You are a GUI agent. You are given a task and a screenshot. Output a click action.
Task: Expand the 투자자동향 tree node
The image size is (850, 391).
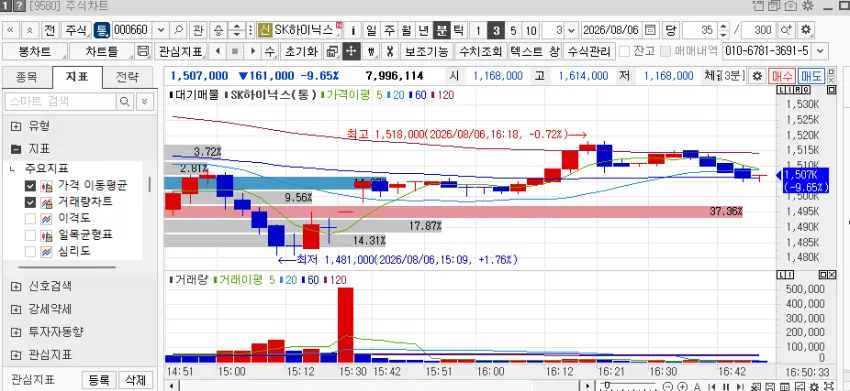click(x=16, y=332)
